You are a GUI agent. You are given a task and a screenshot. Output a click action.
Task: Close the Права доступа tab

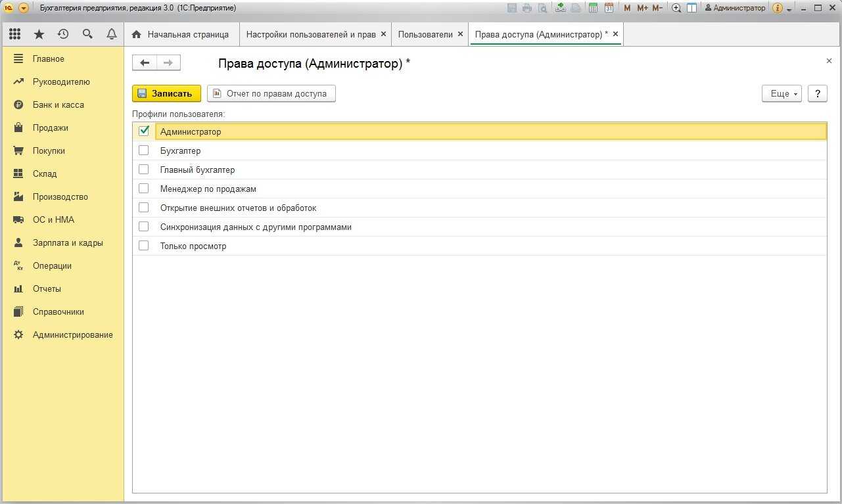615,34
